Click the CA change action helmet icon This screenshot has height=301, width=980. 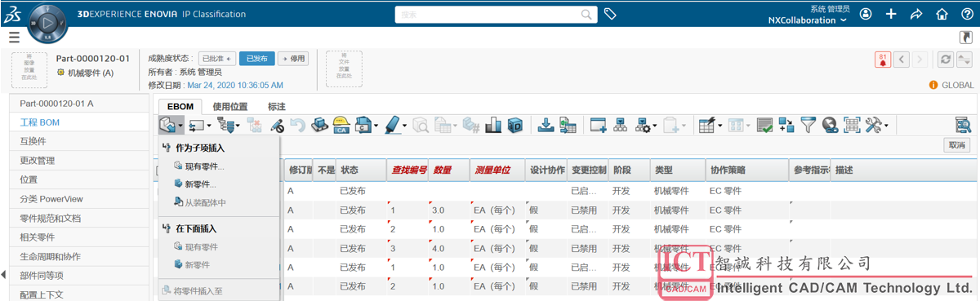click(341, 125)
